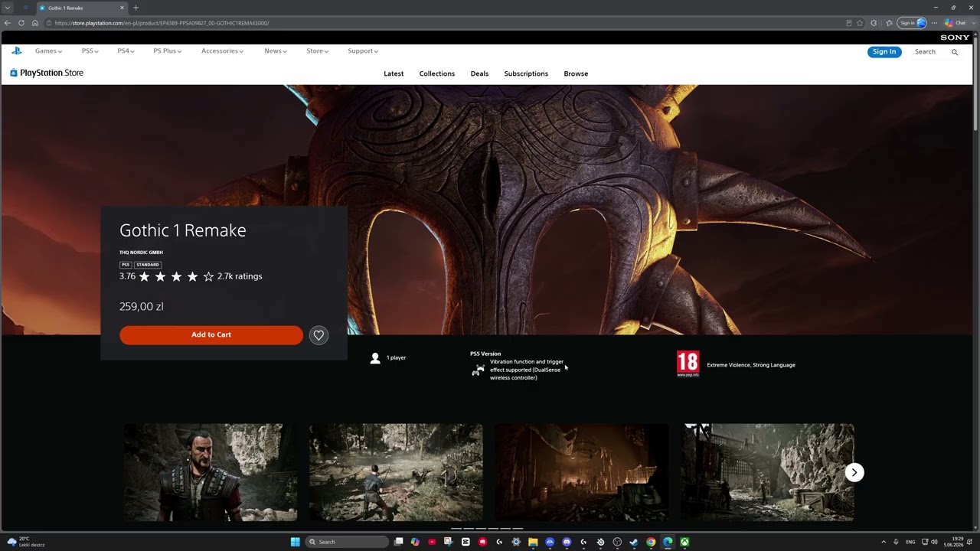
Task: Open the browser extensions icon
Action: point(874,23)
